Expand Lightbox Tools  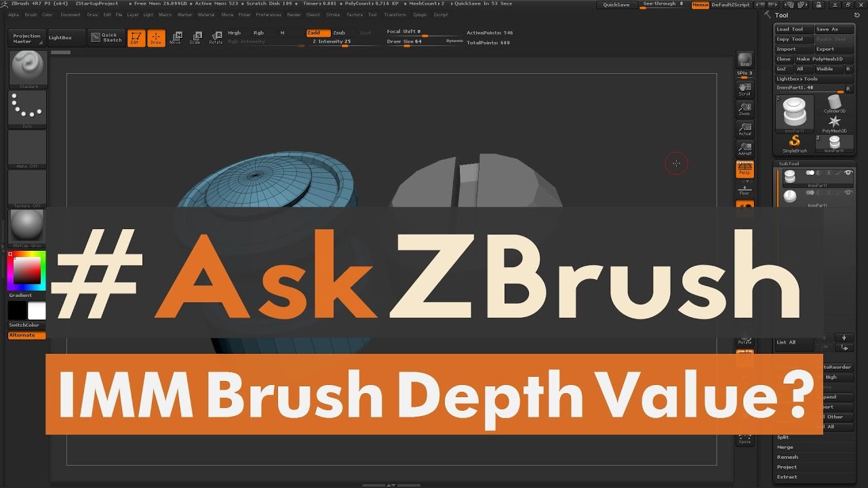point(814,79)
